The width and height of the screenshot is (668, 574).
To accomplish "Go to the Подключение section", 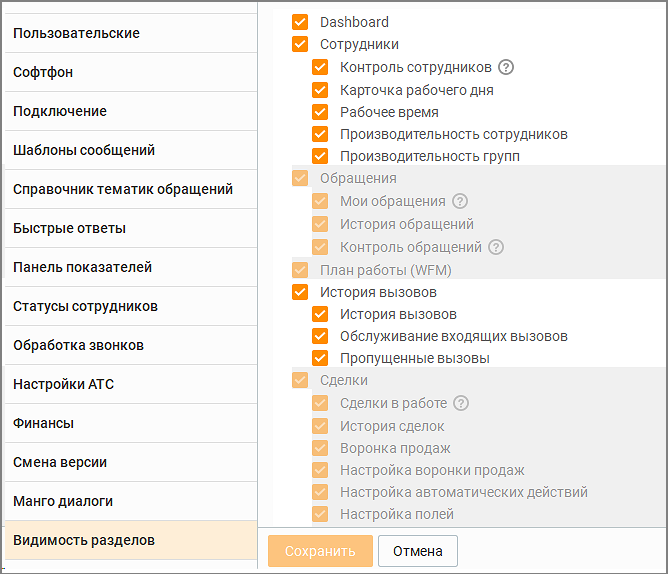I will coord(131,111).
